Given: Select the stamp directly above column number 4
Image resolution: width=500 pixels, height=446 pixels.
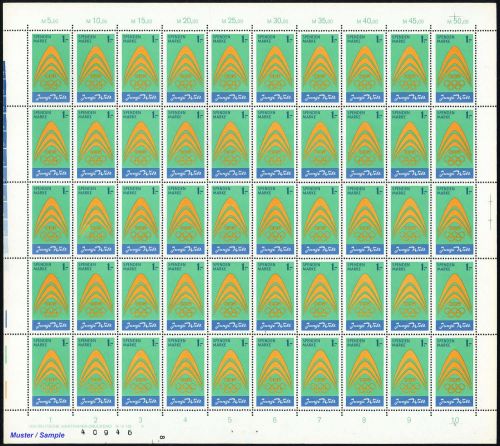Looking at the screenshot, I should click(186, 372).
